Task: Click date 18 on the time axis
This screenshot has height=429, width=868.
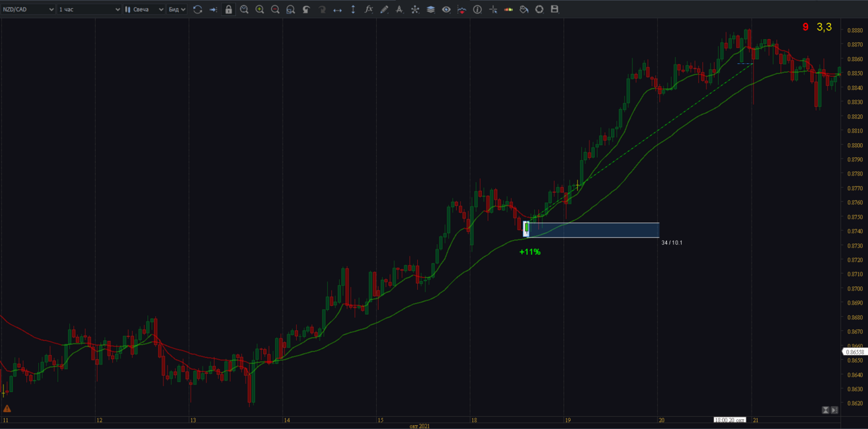Action: (474, 420)
